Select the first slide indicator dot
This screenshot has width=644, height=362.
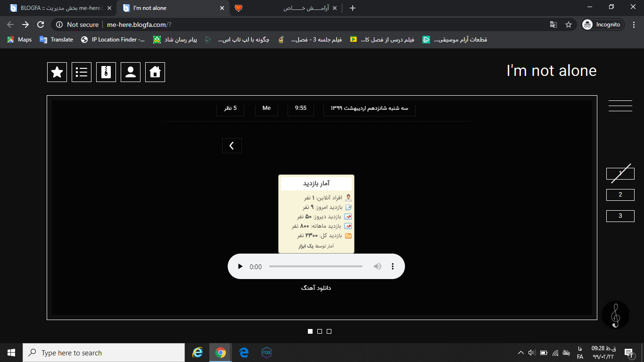[x=310, y=331]
